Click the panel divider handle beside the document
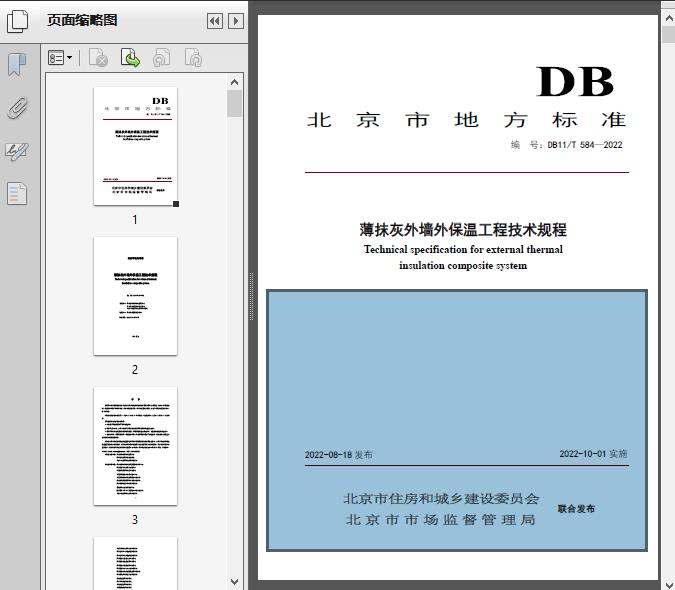The width and height of the screenshot is (675, 590). click(251, 285)
